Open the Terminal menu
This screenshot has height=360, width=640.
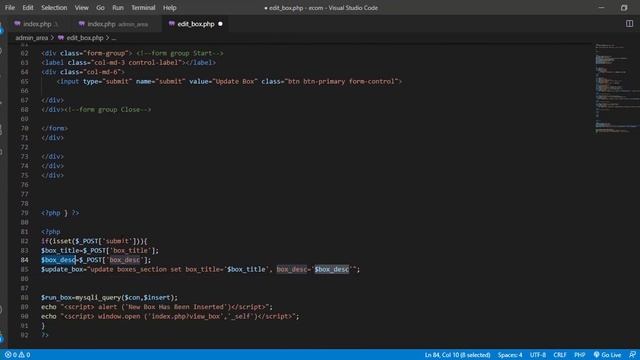click(x=143, y=8)
